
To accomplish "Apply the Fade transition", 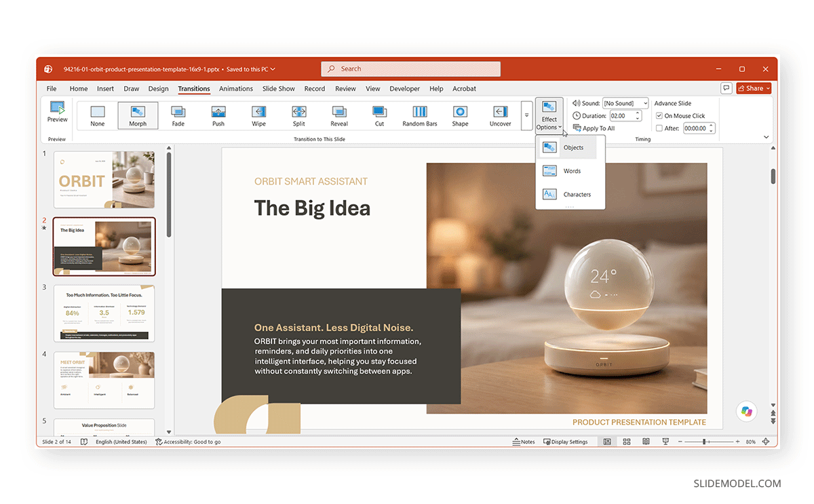I will click(x=178, y=115).
